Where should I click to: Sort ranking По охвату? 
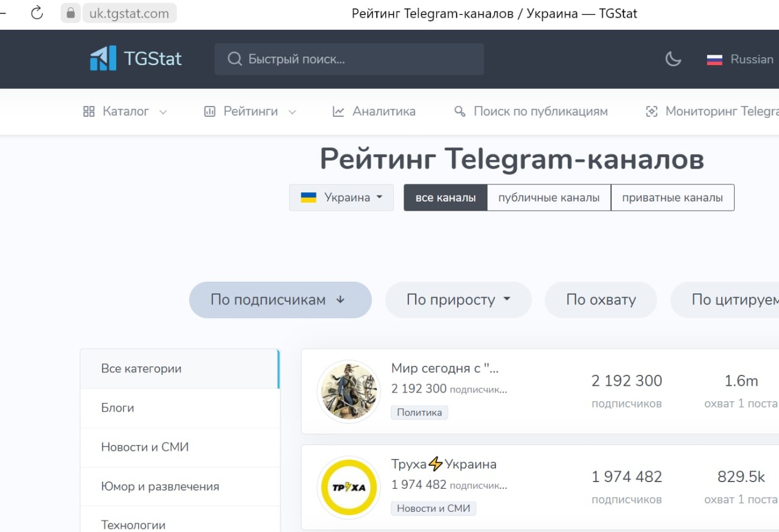coord(601,299)
